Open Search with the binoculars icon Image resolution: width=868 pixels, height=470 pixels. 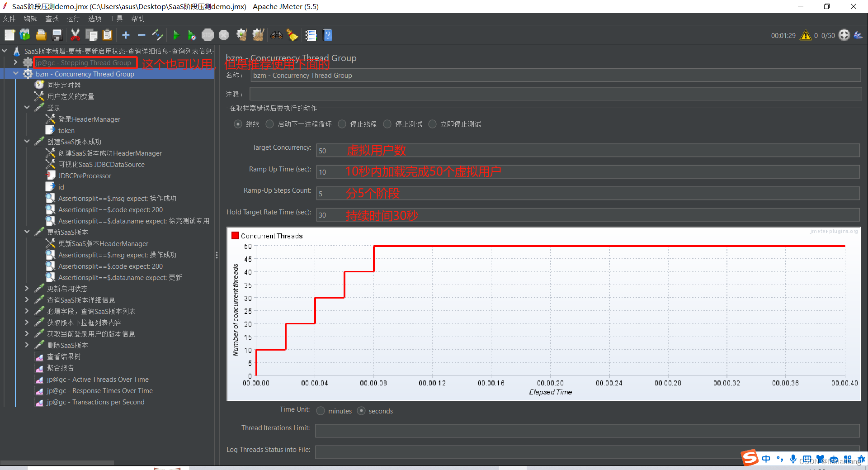click(277, 35)
